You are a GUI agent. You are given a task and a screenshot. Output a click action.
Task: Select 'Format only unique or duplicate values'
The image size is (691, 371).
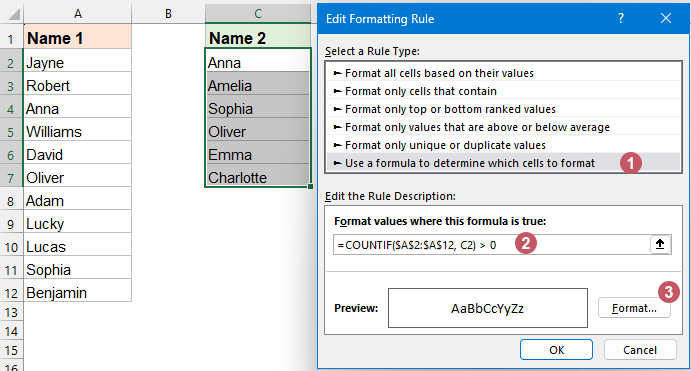click(503, 145)
